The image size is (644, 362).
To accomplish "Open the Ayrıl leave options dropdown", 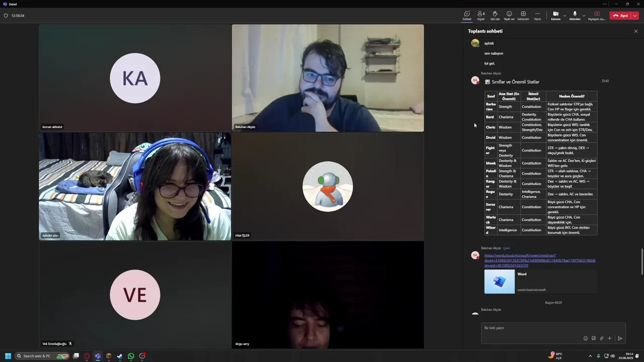I will [x=635, y=16].
